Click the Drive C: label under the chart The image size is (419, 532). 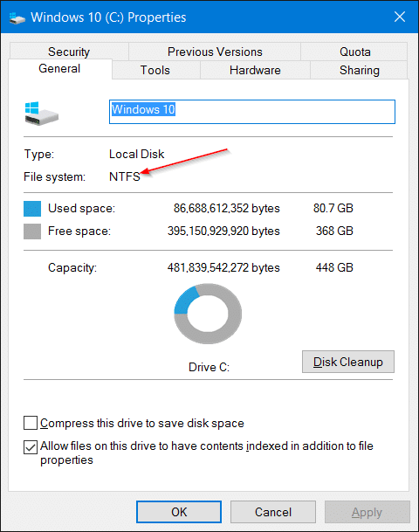click(209, 367)
